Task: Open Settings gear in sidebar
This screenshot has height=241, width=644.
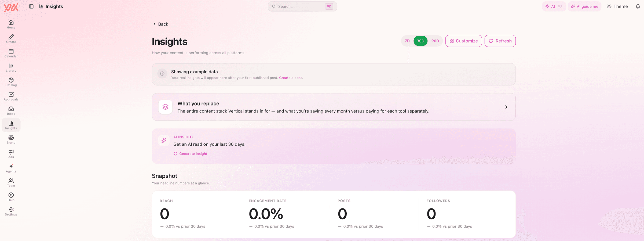Action: (x=11, y=211)
